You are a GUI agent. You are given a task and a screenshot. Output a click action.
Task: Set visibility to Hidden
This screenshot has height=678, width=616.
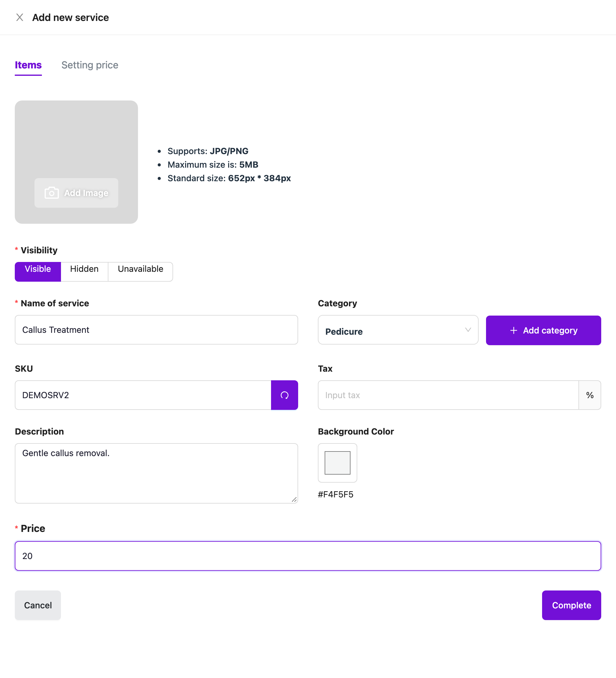(84, 271)
